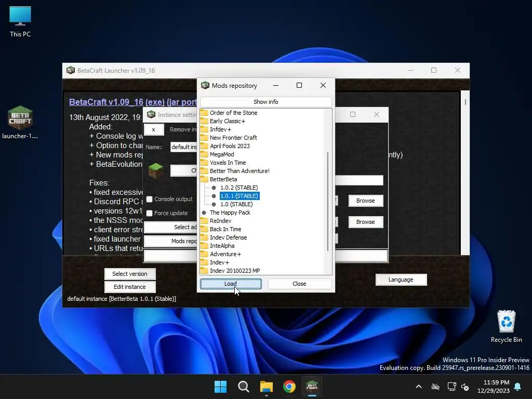Click the Select addons button
This screenshot has width=532, height=399.
[170, 227]
